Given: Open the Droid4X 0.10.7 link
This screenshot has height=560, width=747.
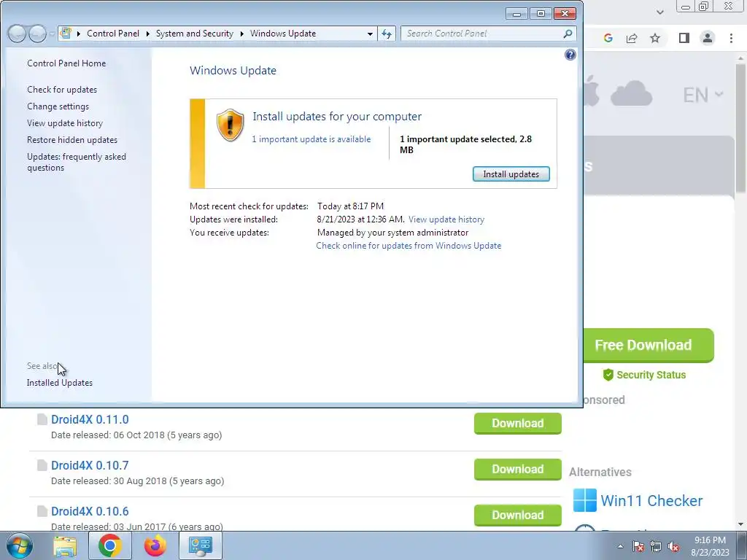Looking at the screenshot, I should click(90, 465).
